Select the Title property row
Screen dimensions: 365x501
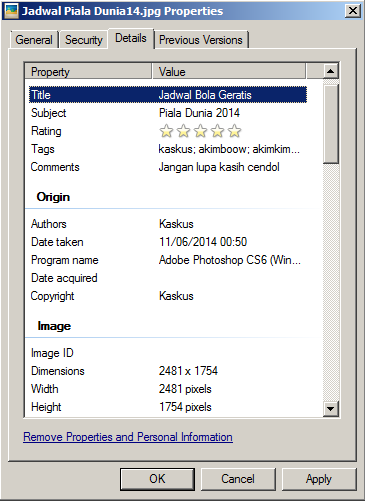[168, 95]
